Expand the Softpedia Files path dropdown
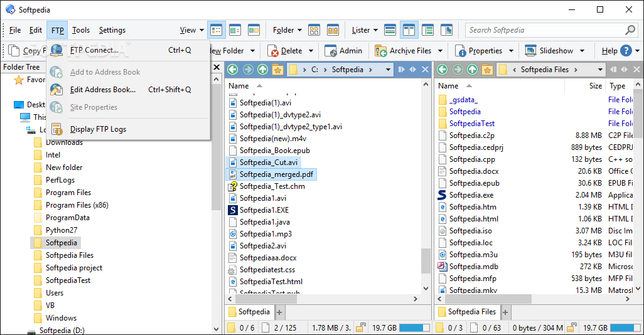The image size is (644, 335). (x=600, y=70)
